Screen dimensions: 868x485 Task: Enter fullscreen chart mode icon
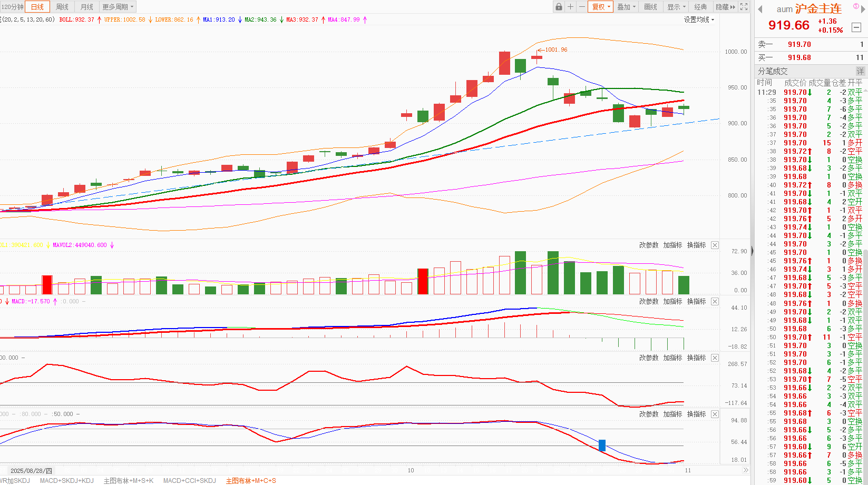[744, 7]
